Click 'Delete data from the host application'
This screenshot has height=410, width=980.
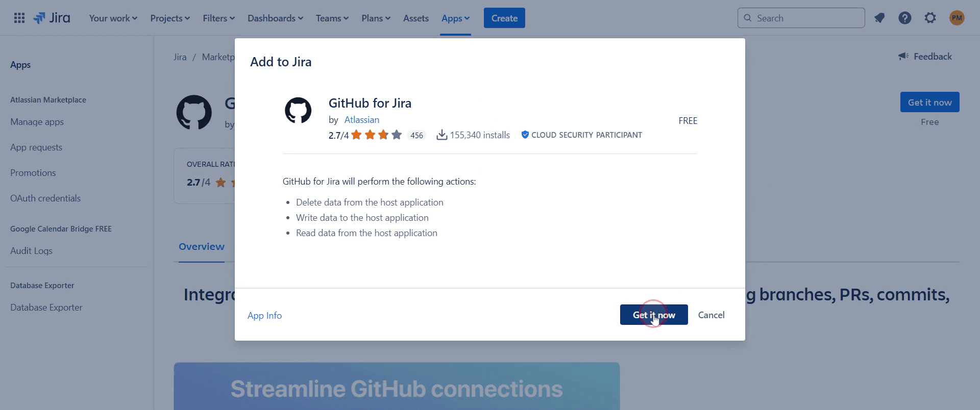coord(370,202)
